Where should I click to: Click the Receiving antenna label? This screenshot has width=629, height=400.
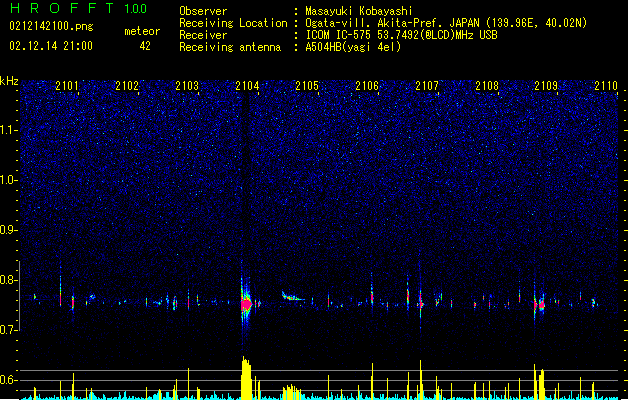[x=230, y=47]
